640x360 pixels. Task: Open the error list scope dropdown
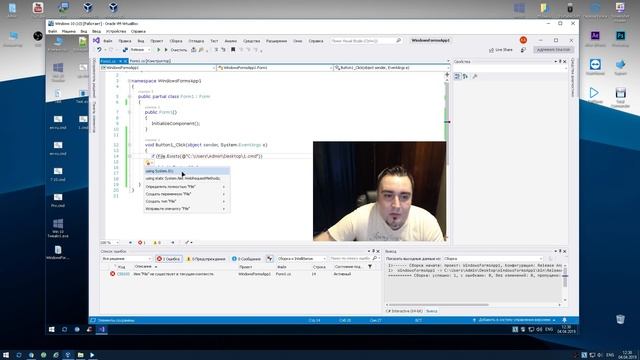(127, 259)
